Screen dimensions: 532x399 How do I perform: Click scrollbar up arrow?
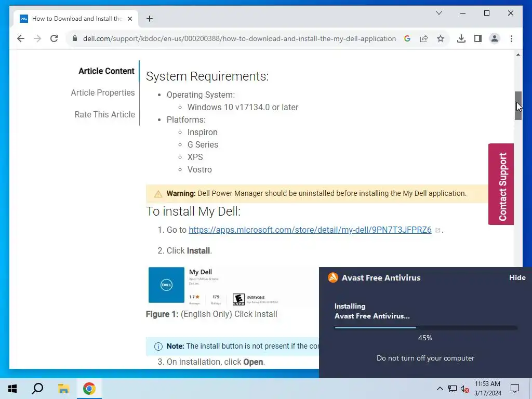coord(518,55)
